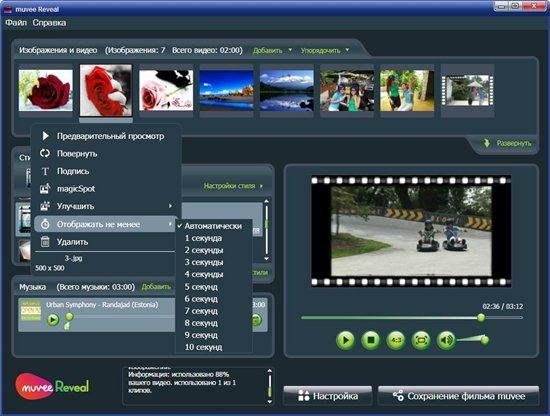Select the video clip thumbnail with film strip
Screen dimensions: 550x416
[467, 90]
